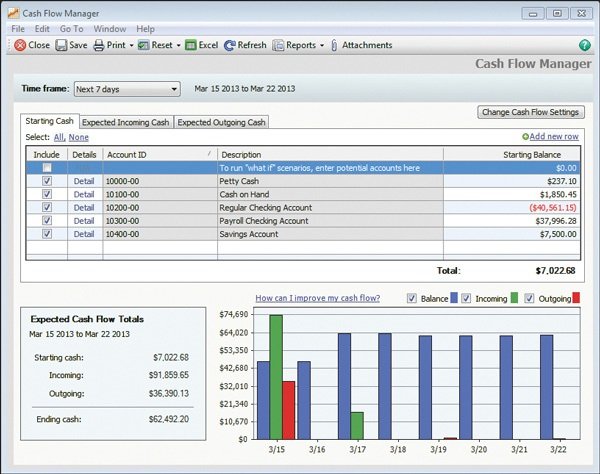The width and height of the screenshot is (600, 474).
Task: Open the green Help question icon
Action: pyautogui.click(x=585, y=45)
